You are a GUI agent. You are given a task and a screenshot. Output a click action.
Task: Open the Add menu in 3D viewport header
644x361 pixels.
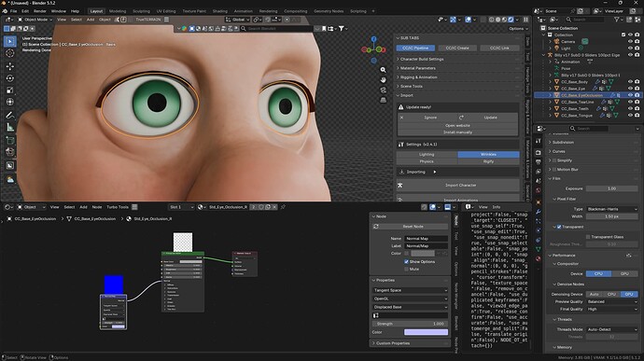pyautogui.click(x=91, y=20)
